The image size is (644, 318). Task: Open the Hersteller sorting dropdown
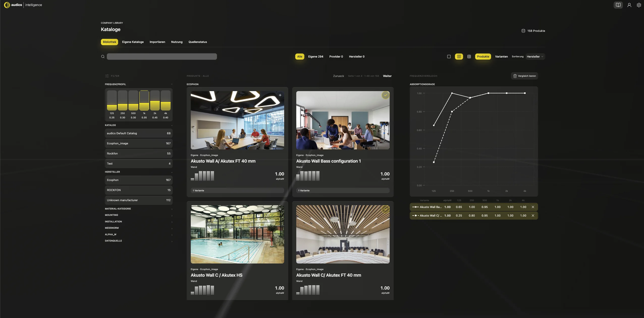click(535, 57)
